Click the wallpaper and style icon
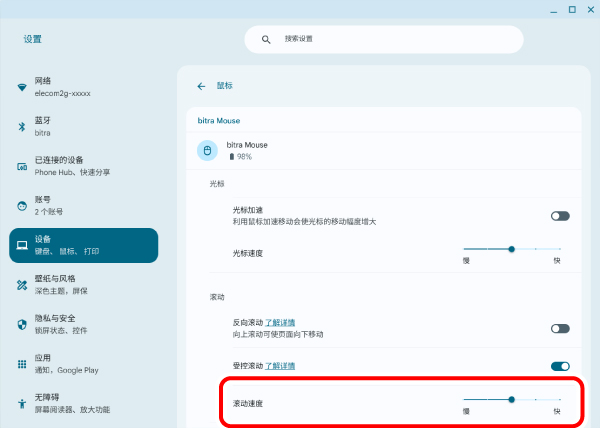600x428 pixels. [x=22, y=285]
